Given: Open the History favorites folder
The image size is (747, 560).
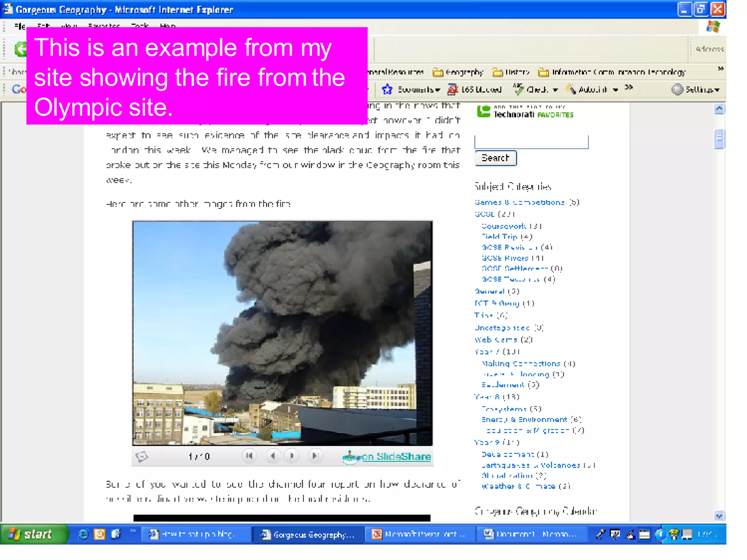Looking at the screenshot, I should pyautogui.click(x=511, y=72).
